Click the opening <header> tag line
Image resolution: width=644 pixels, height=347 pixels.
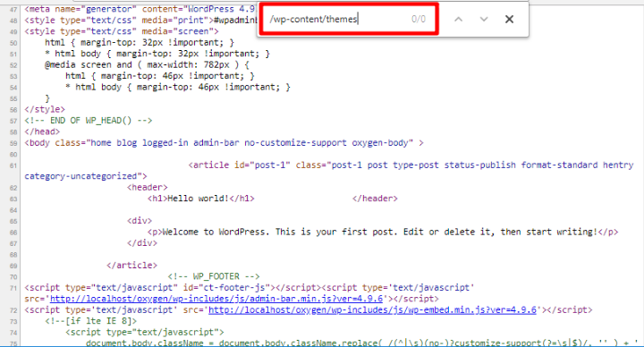tap(148, 187)
